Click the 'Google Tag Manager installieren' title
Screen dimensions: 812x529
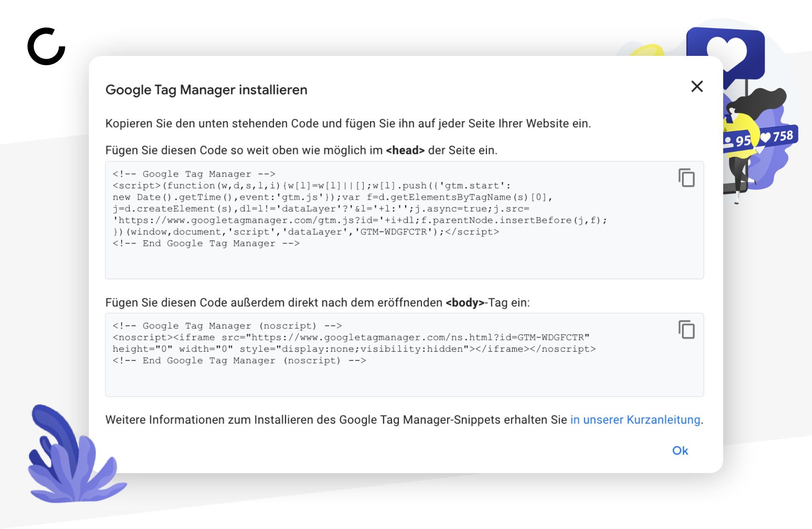[x=206, y=90]
